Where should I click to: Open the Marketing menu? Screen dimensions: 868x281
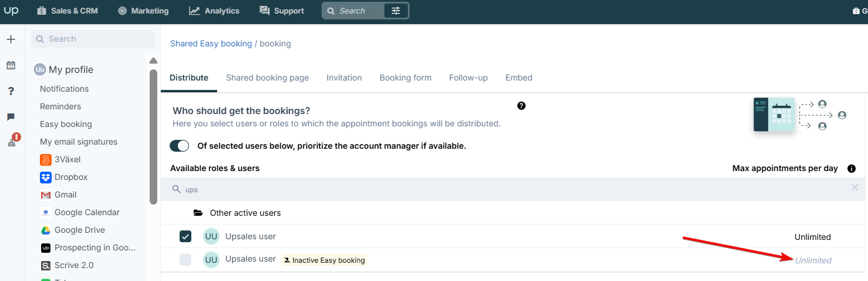coord(143,11)
